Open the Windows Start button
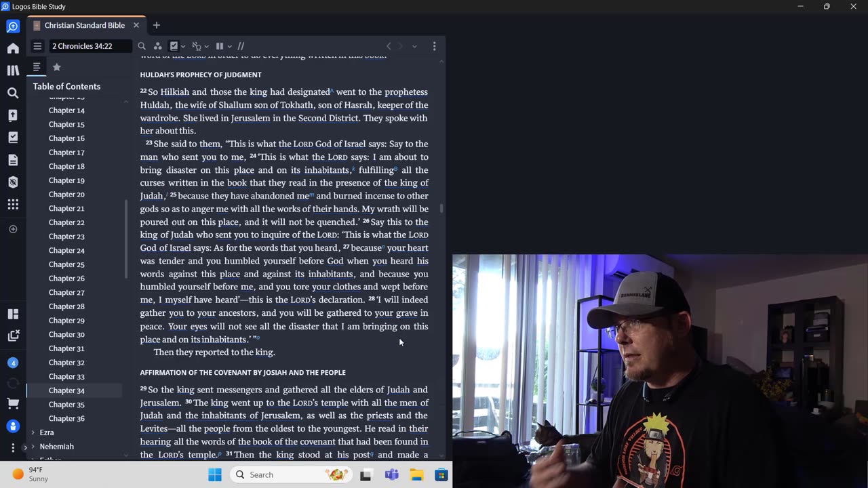This screenshot has width=868, height=488. 215,474
